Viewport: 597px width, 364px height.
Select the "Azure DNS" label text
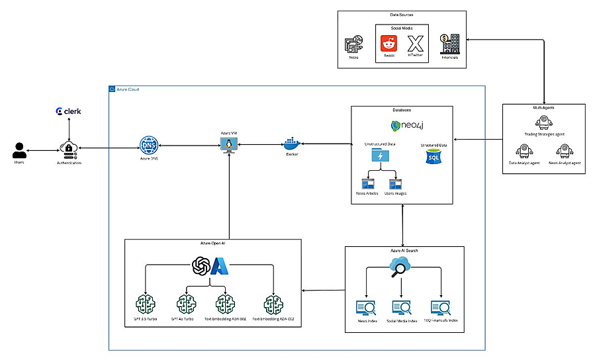click(149, 159)
